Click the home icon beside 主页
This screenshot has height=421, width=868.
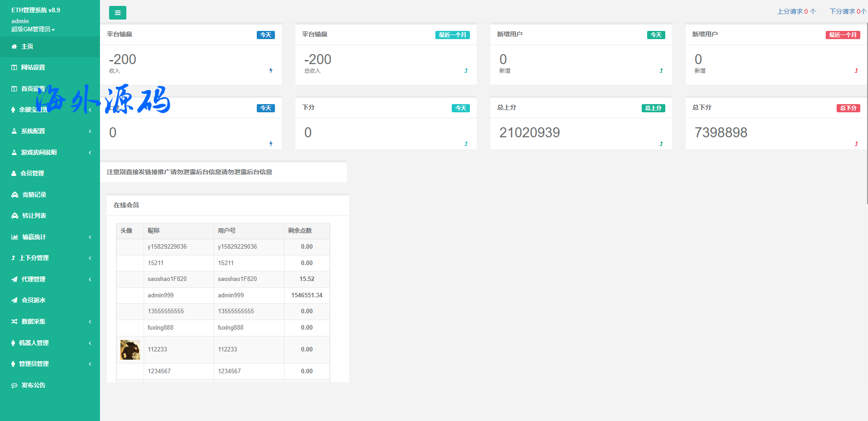click(14, 46)
